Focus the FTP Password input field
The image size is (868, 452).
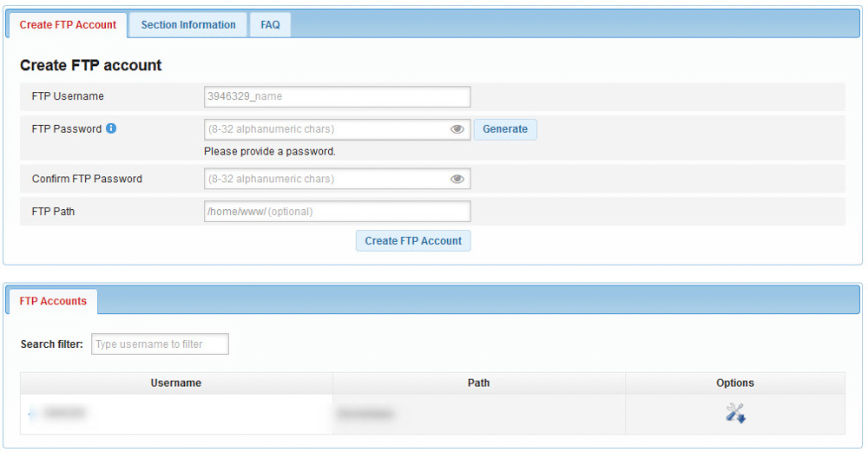coord(337,129)
